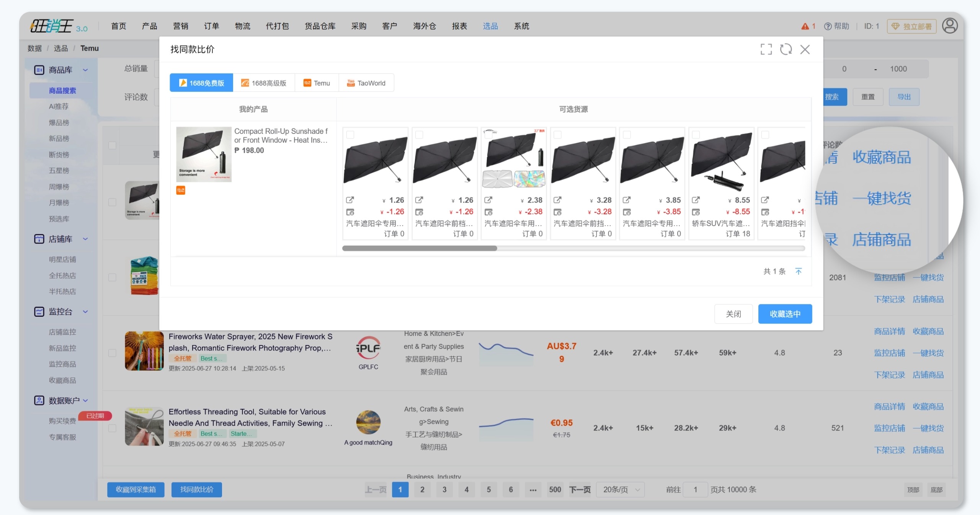980x515 pixels.
Task: Click the back-to-top arrow icon next to 共 1 条
Action: [x=799, y=271]
